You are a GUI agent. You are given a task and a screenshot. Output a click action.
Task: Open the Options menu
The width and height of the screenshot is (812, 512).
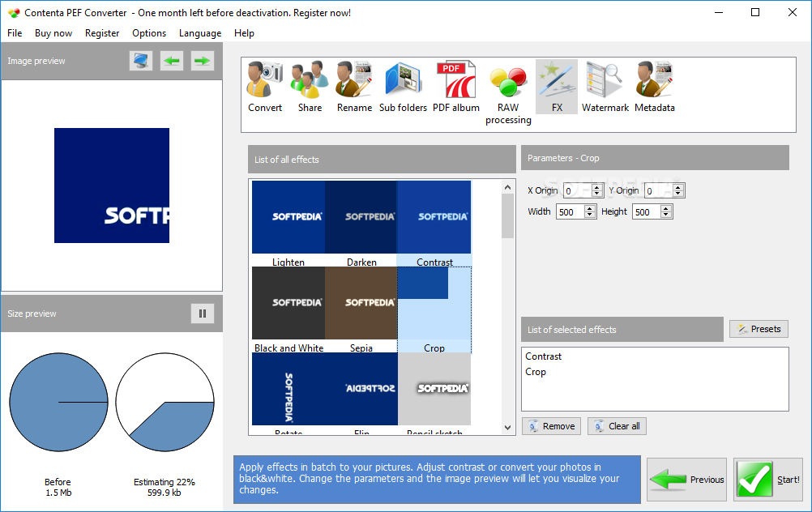pyautogui.click(x=149, y=33)
